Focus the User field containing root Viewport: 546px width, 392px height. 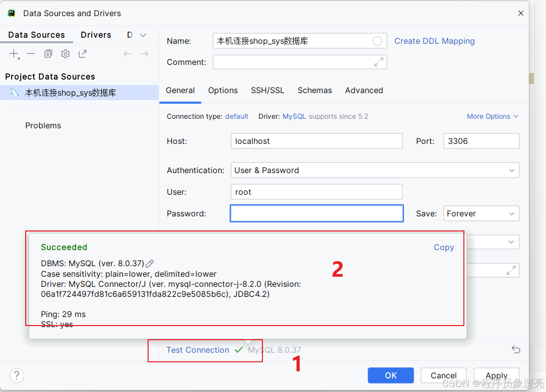pos(316,192)
